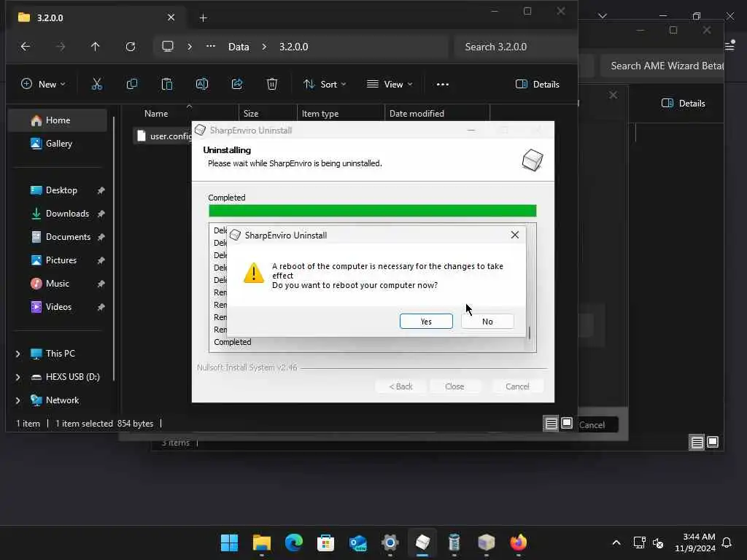Image resolution: width=747 pixels, height=560 pixels.
Task: Go back using the left arrow
Action: (26, 47)
